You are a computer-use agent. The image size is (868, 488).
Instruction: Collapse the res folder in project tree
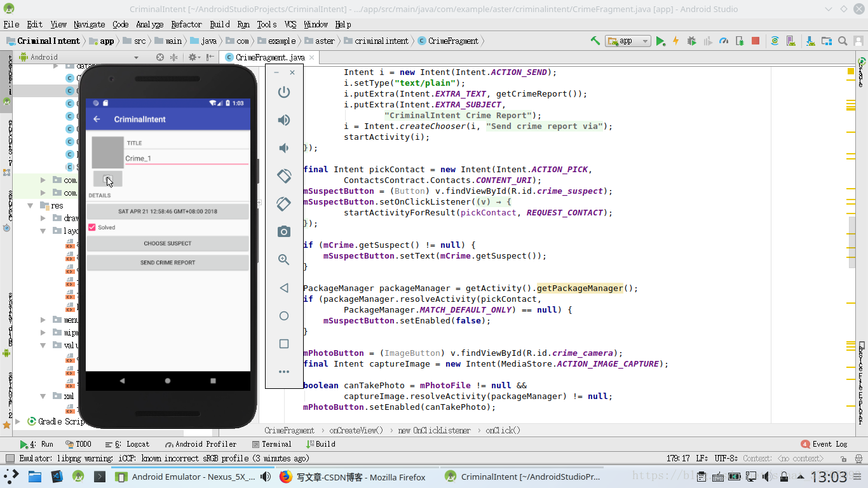click(x=30, y=205)
